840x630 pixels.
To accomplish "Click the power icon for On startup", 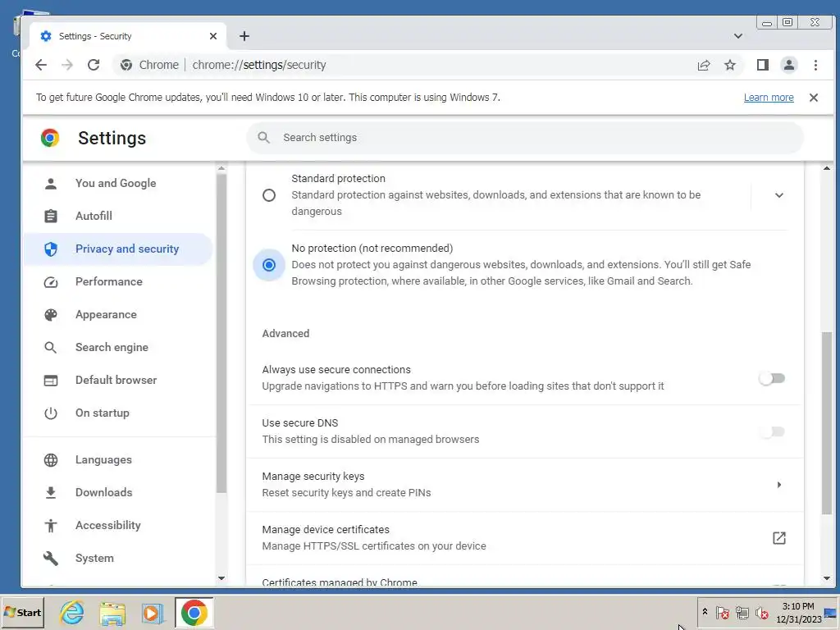I will (51, 413).
